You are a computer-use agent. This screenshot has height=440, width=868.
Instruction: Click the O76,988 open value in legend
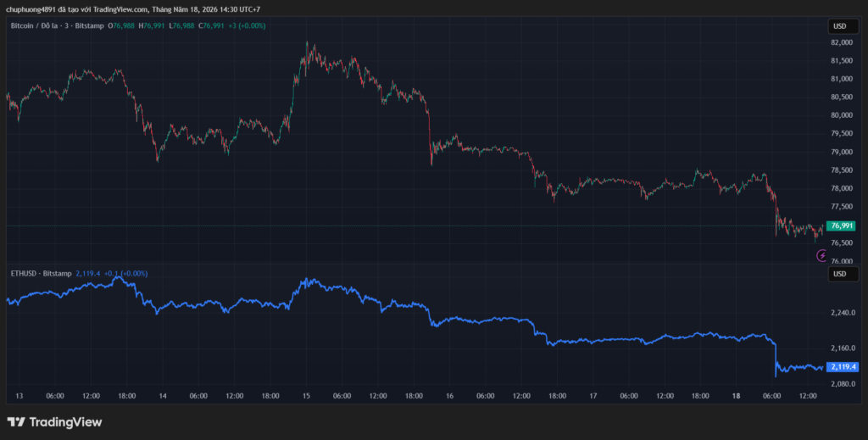(x=121, y=26)
